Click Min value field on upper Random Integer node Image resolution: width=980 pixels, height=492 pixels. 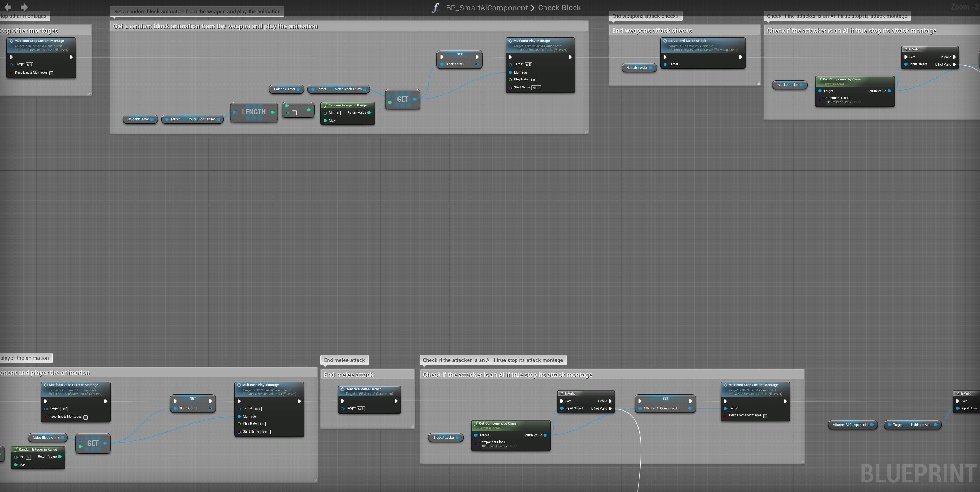point(338,113)
